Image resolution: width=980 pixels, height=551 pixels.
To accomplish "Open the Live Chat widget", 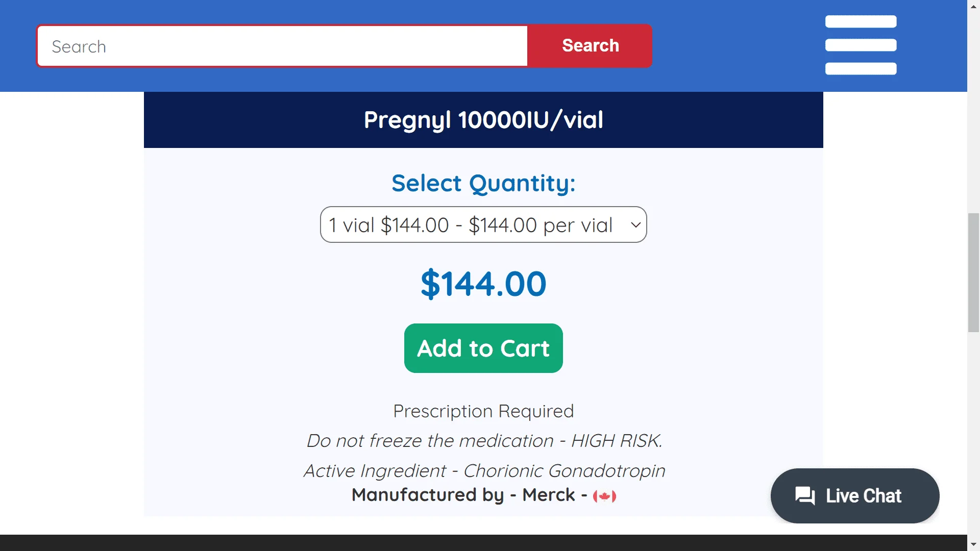I will [863, 496].
